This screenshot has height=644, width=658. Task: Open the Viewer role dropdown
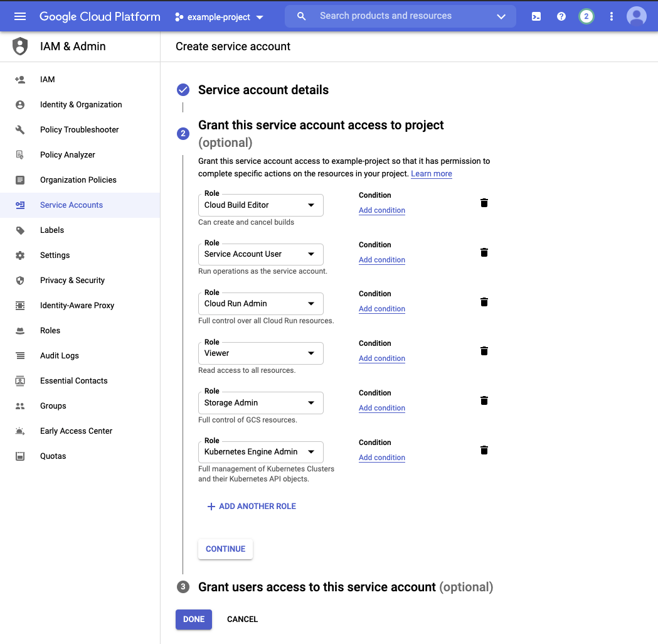pos(260,353)
